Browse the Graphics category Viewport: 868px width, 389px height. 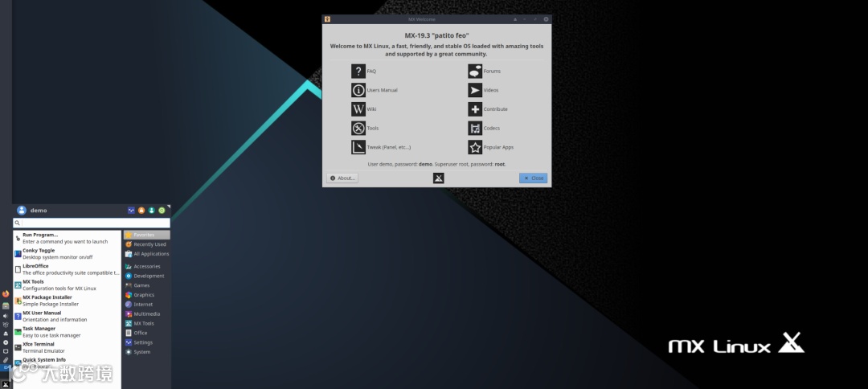click(147, 295)
